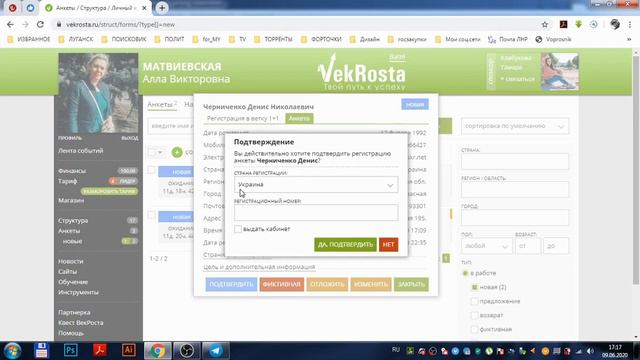Select the в работе radio option
640x360 pixels.
point(465,273)
